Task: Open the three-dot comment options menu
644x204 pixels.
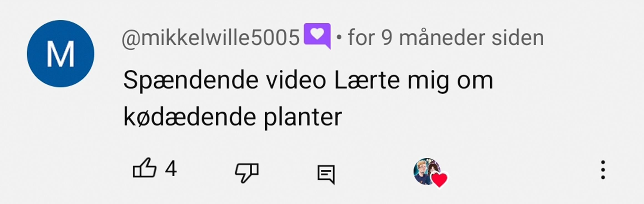Action: coord(603,170)
